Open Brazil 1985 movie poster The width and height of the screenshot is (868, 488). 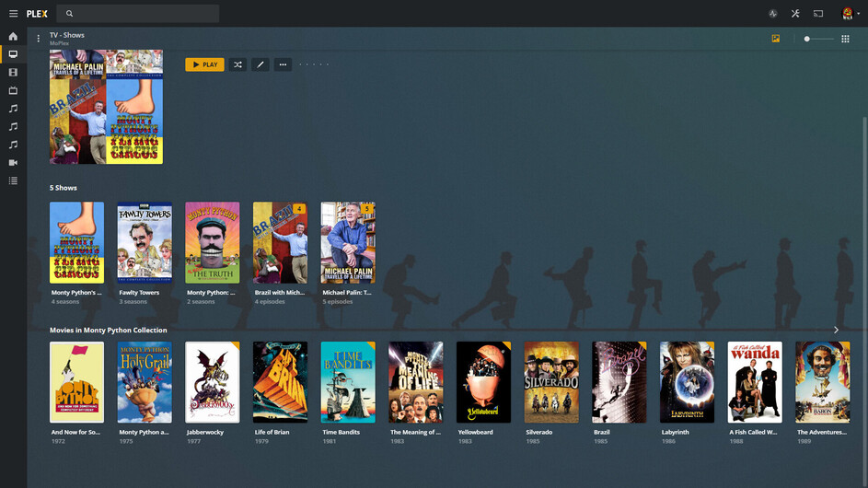coord(619,382)
